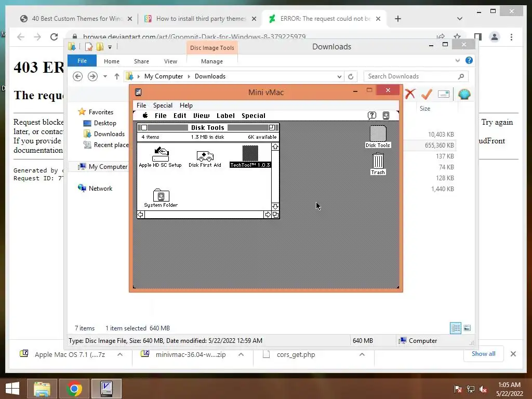Click the globe shell icon in Explorer
Viewport: 532px width, 399px height.
point(464,94)
